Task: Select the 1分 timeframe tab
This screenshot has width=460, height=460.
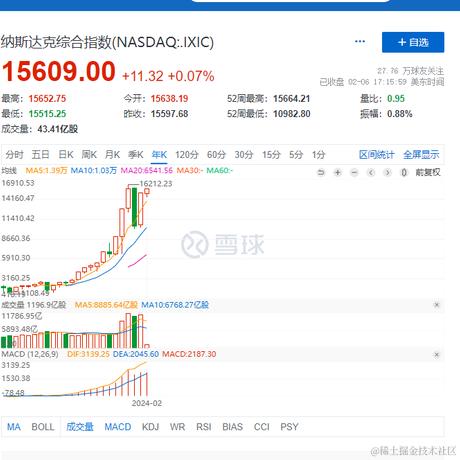Action: point(318,155)
